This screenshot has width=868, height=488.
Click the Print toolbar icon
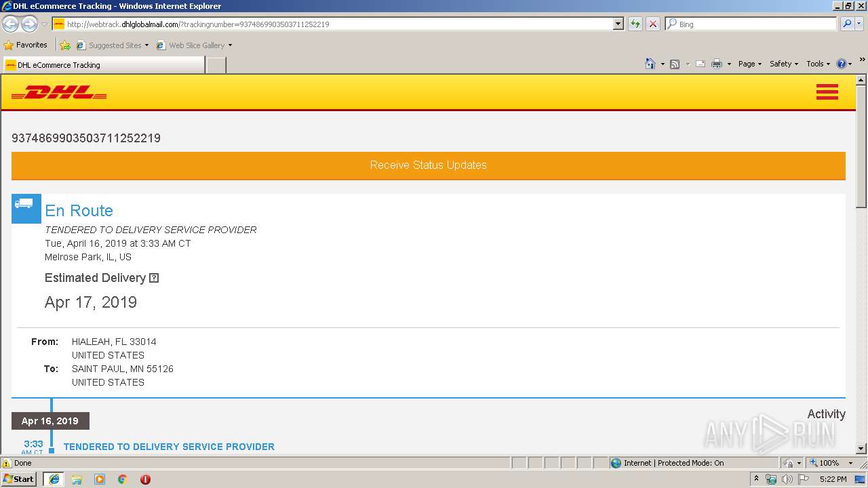coord(717,64)
